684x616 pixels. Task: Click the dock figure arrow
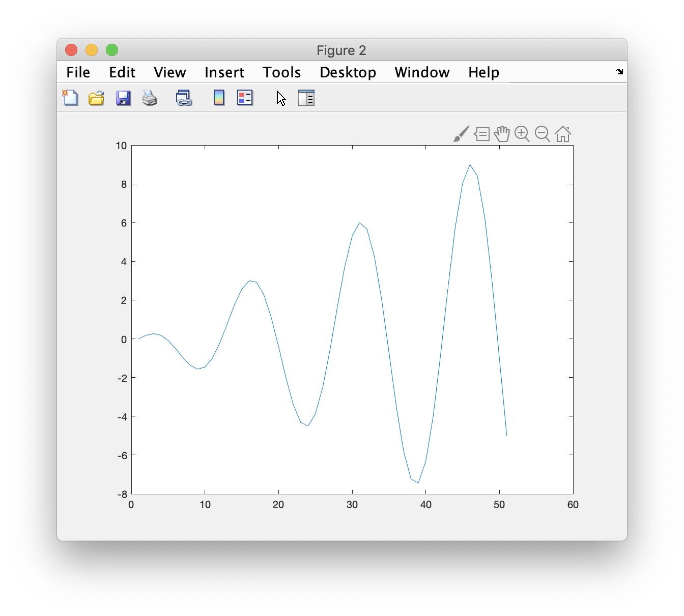(x=619, y=72)
